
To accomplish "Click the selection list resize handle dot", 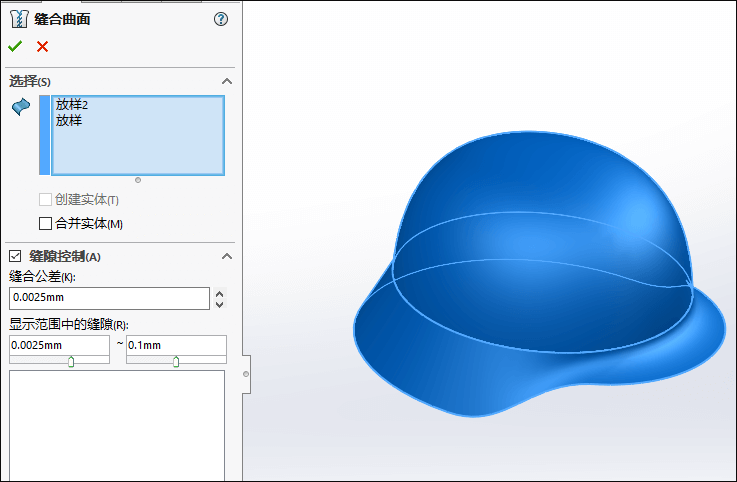I will click(x=138, y=180).
